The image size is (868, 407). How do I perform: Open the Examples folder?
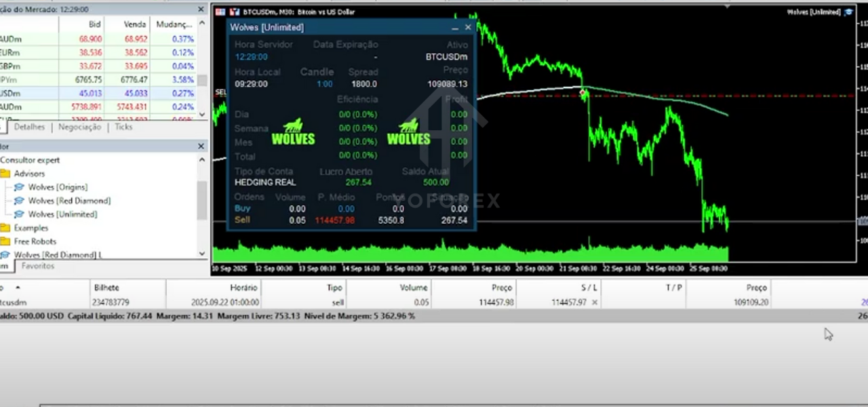pos(31,228)
